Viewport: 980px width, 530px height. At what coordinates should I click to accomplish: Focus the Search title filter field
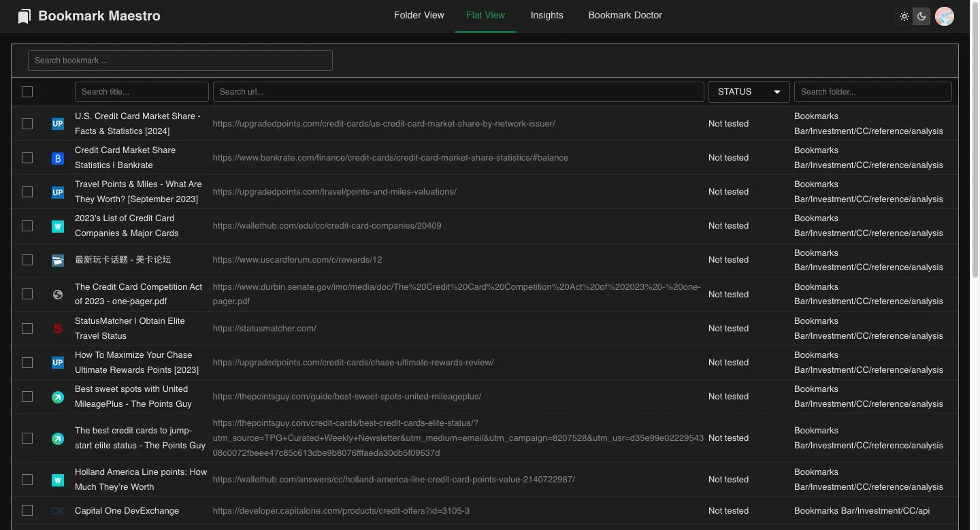(x=142, y=92)
